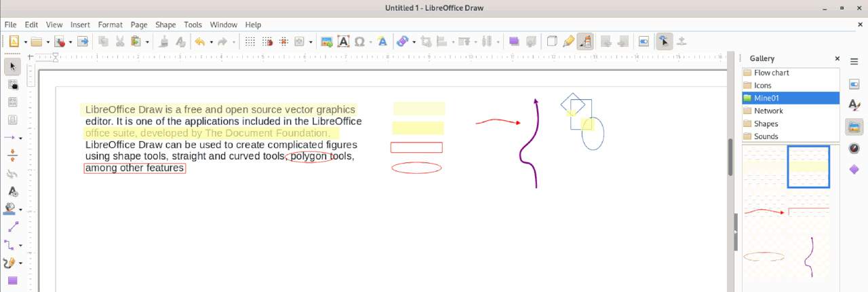
Task: Select the arrow Select tool in sidebar
Action: click(12, 67)
